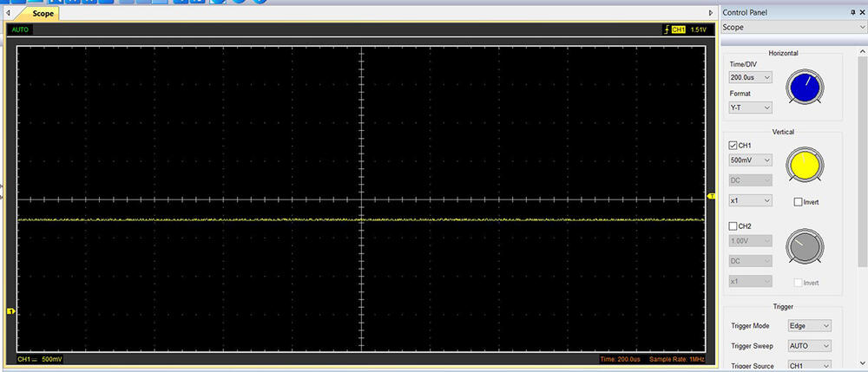Click the blue Time/DIV horizontal knob
This screenshot has width=868, height=372.
[x=804, y=86]
